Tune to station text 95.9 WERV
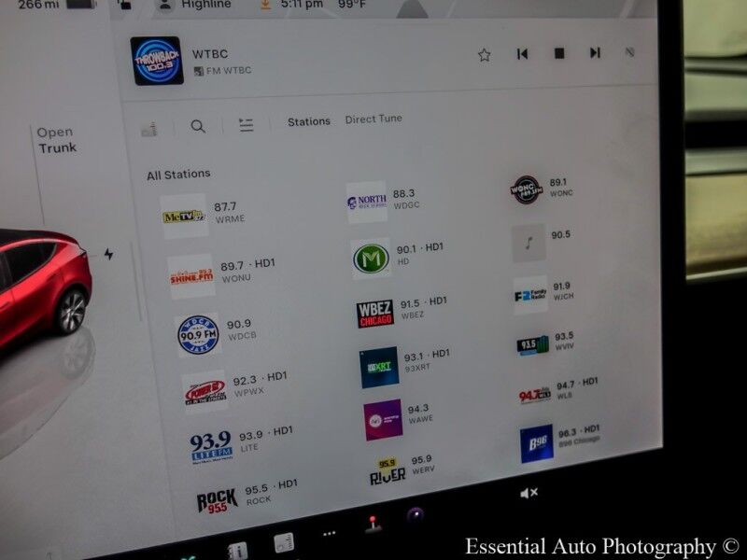Viewport: 747px width, 560px height. coord(423,464)
